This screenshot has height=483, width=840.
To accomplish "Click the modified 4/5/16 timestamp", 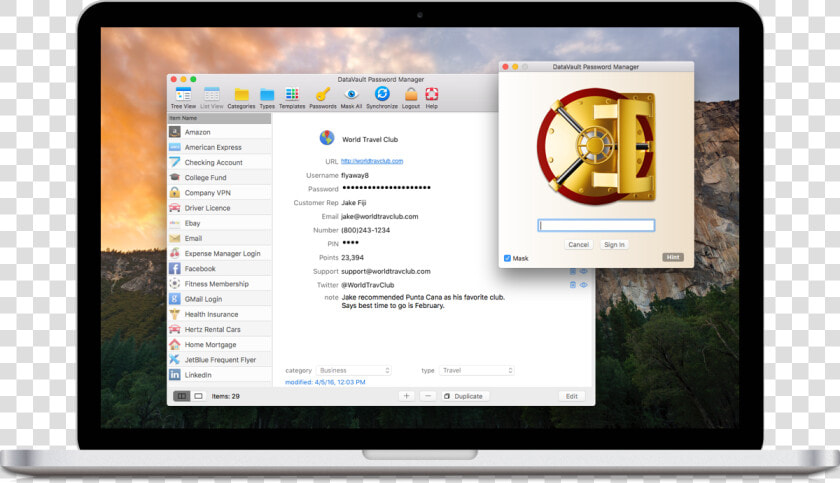I will pyautogui.click(x=325, y=382).
